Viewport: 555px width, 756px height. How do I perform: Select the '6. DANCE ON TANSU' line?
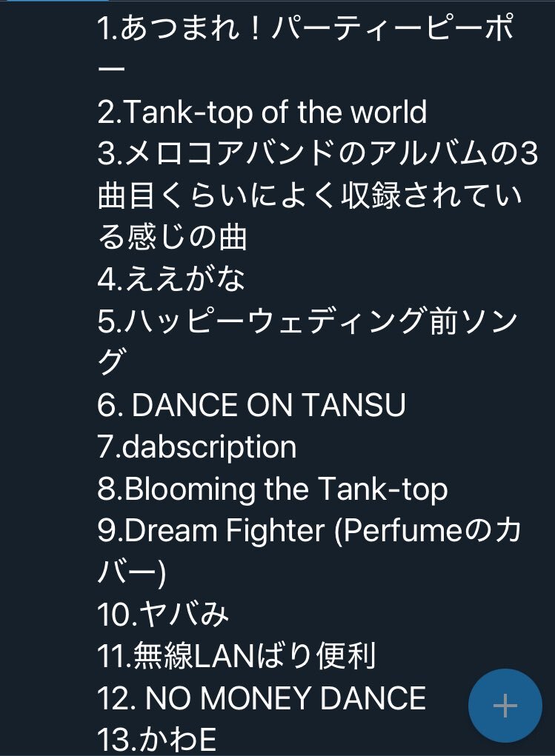tap(251, 404)
